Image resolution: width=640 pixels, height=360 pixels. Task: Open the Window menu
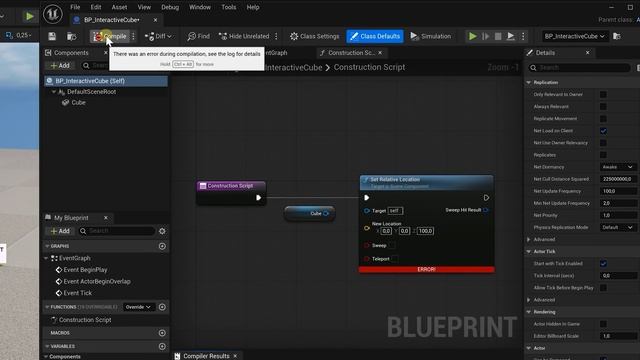click(200, 7)
